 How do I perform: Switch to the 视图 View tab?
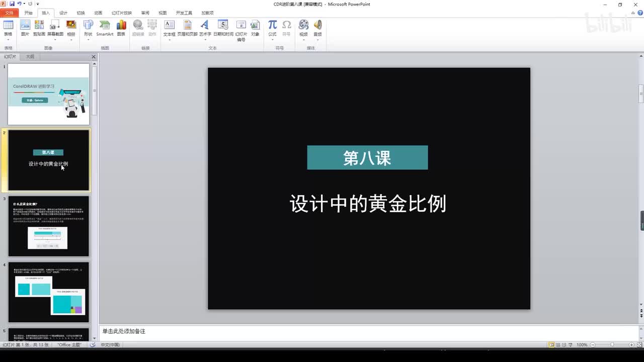coord(163,13)
